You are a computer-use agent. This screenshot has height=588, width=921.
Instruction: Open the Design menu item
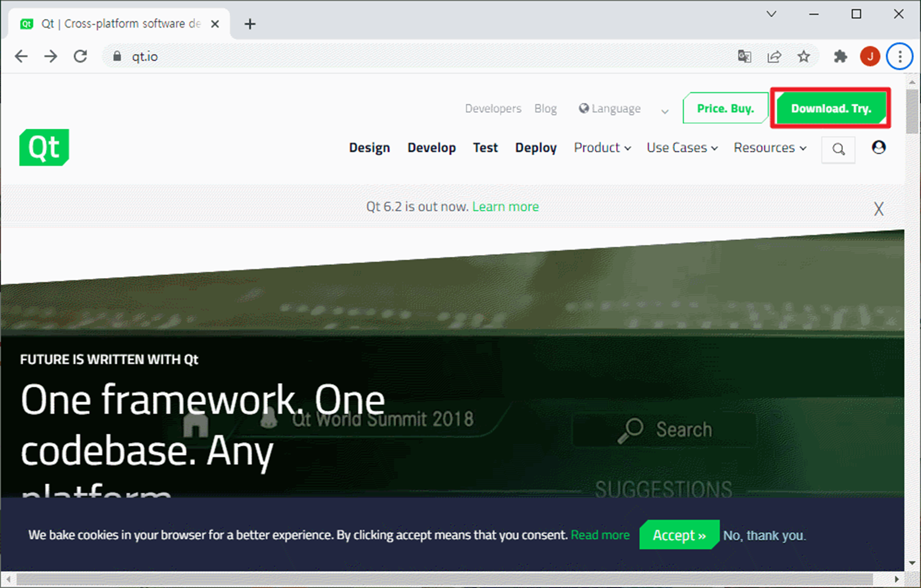point(369,148)
